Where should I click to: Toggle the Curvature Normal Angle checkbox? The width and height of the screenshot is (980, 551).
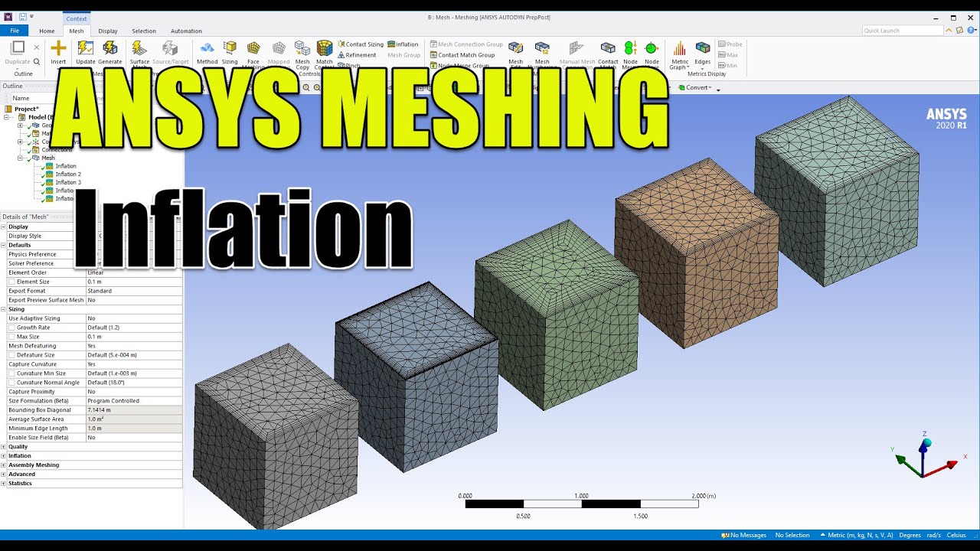point(11,383)
